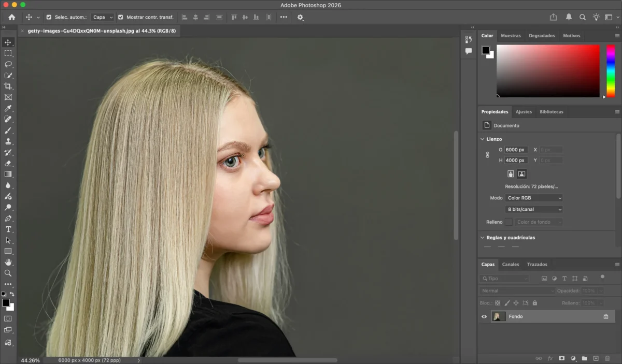Open the Color de fondo dropdown
The image size is (622, 364).
539,222
